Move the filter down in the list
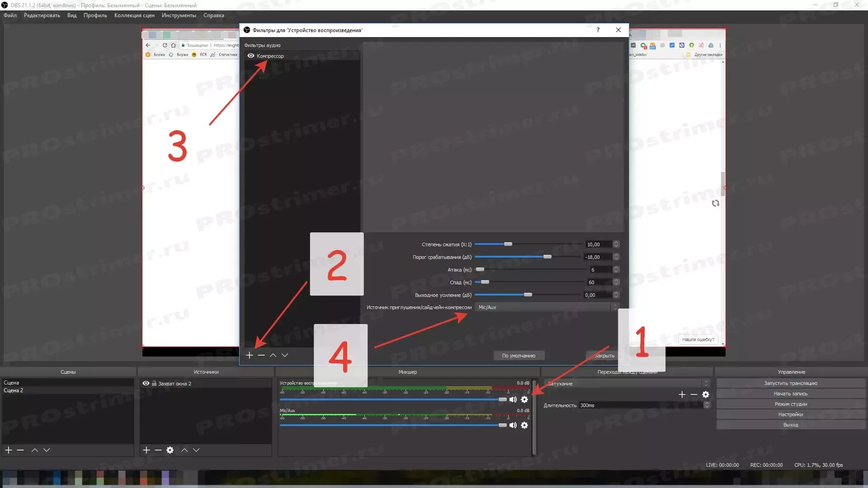Screen dimensions: 868x488 coord(285,355)
